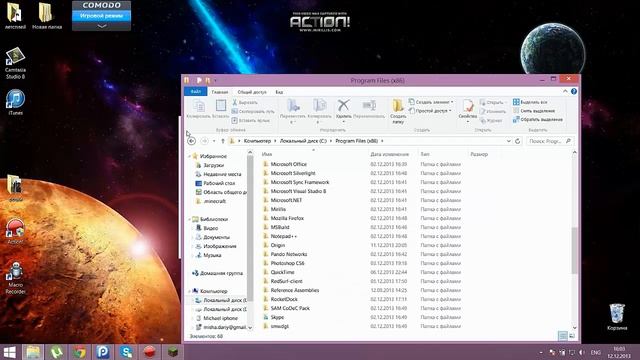This screenshot has width=640, height=360.
Task: Expand the COMODO widget down chevron
Action: click(x=102, y=26)
